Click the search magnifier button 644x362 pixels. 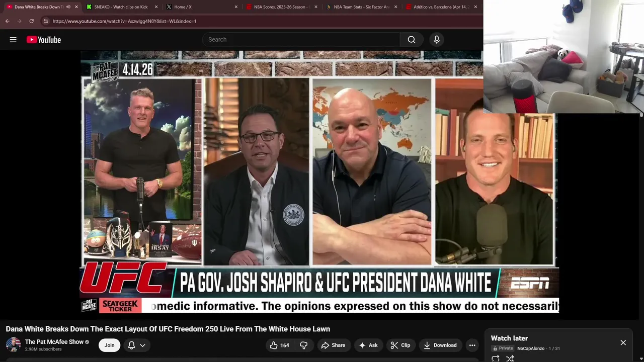tap(412, 40)
